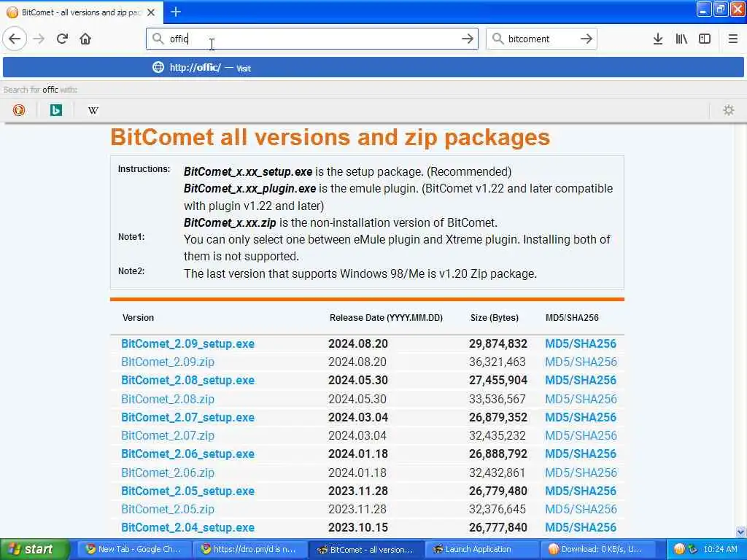This screenshot has width=747, height=560.
Task: Click the system tray clock 10:24 AM
Action: (720, 550)
